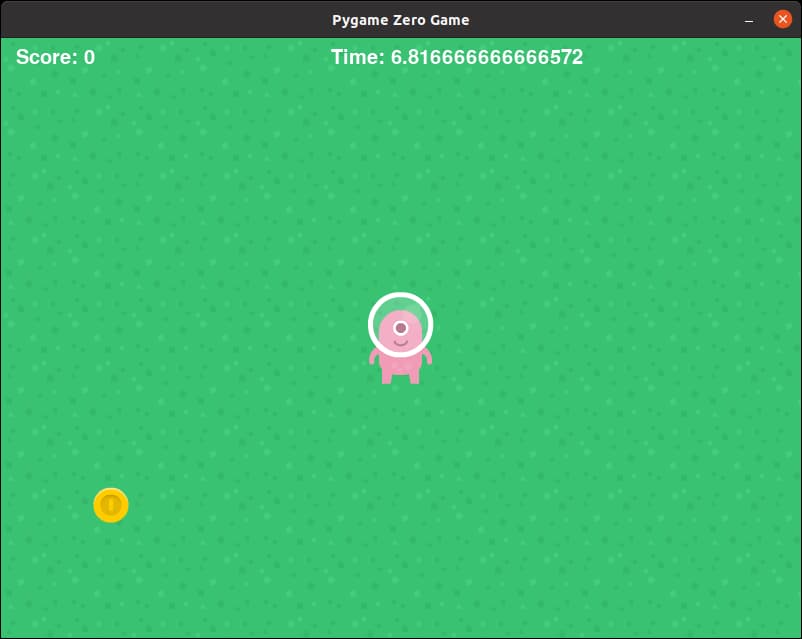Click the coin's inner keyhole detail
This screenshot has height=639, width=802.
[110, 505]
